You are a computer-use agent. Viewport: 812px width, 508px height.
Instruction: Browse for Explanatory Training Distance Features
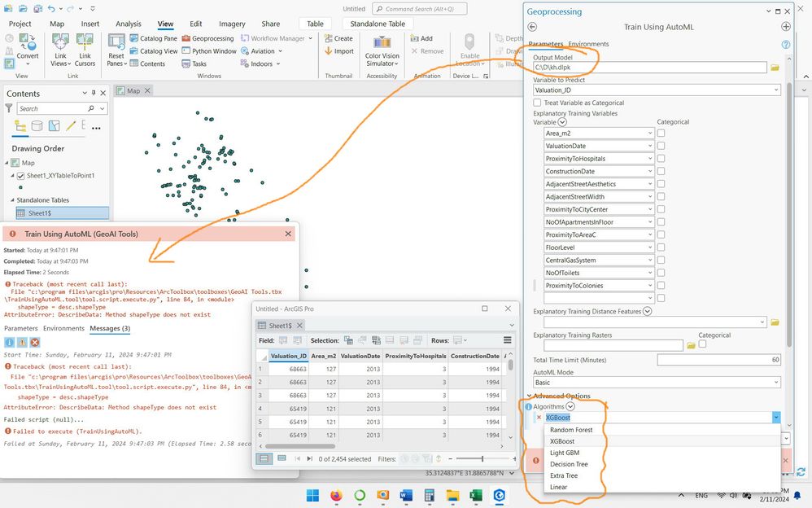pos(775,322)
